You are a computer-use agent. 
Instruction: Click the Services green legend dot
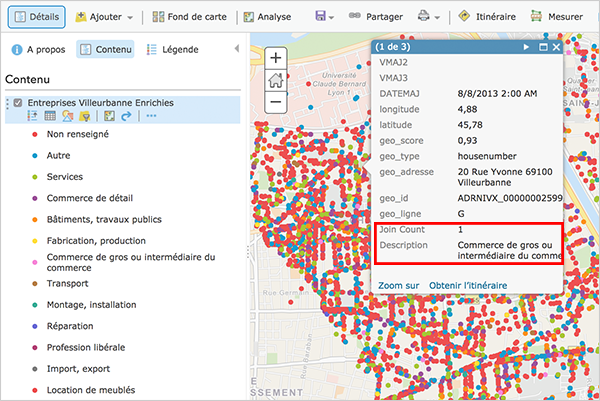(x=35, y=177)
